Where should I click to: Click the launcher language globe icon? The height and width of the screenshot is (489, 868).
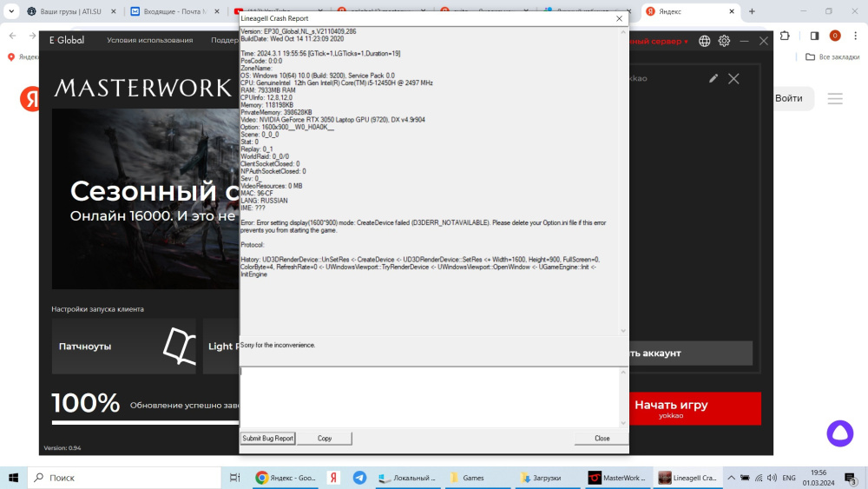pyautogui.click(x=704, y=41)
